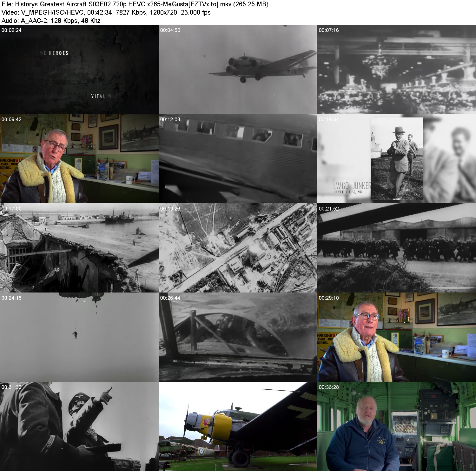Click the 00:31:36 pointing officer thumbnail

click(79, 427)
